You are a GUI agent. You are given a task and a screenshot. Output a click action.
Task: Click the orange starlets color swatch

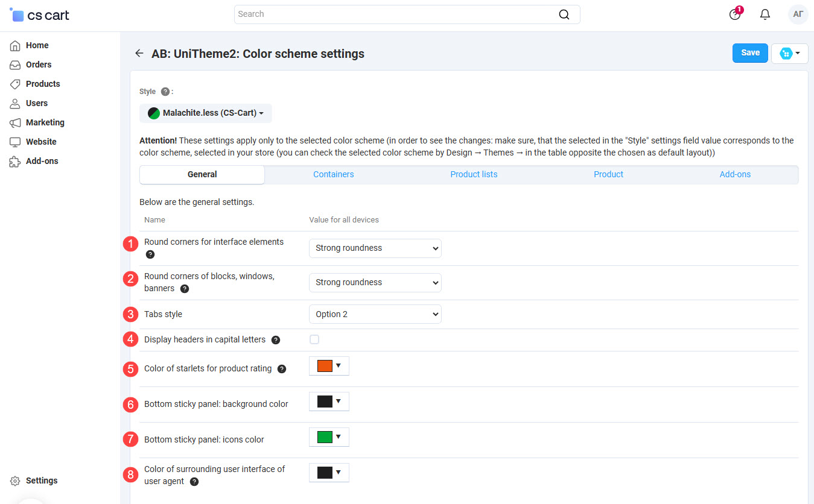tap(325, 366)
